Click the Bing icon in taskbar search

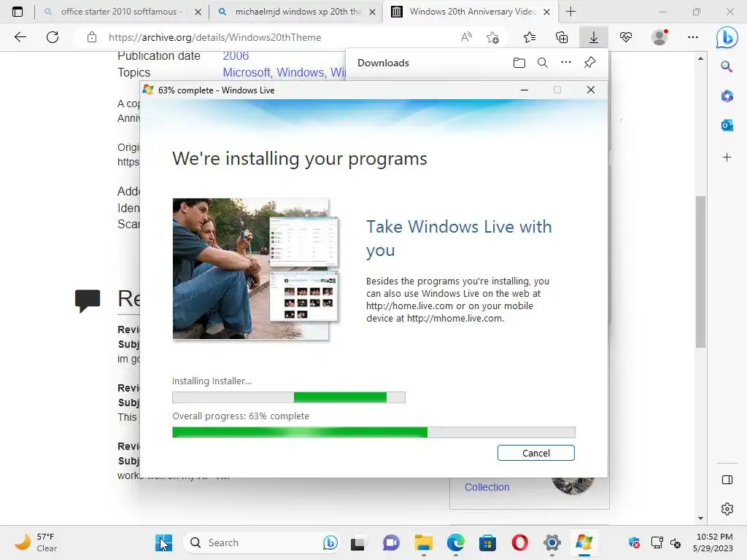pyautogui.click(x=330, y=542)
